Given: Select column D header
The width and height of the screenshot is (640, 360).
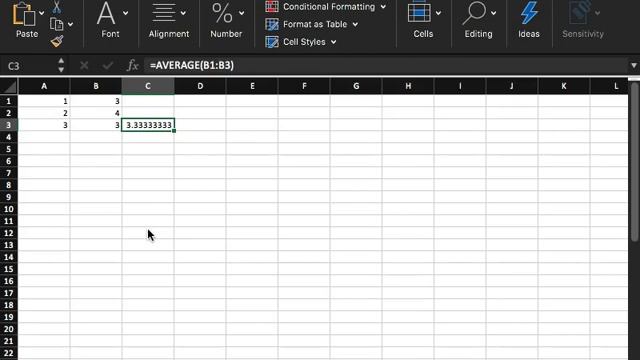Looking at the screenshot, I should [x=200, y=86].
